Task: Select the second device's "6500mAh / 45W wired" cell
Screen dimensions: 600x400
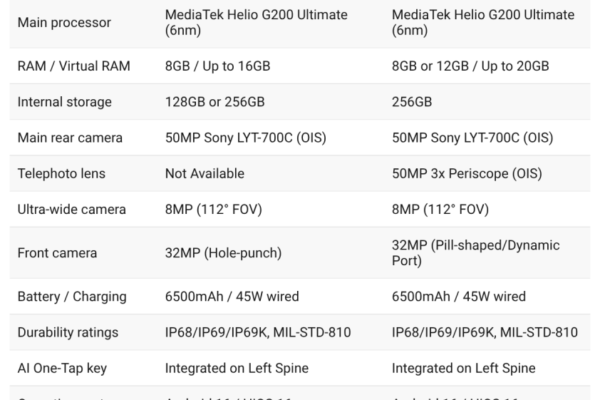Action: point(459,296)
